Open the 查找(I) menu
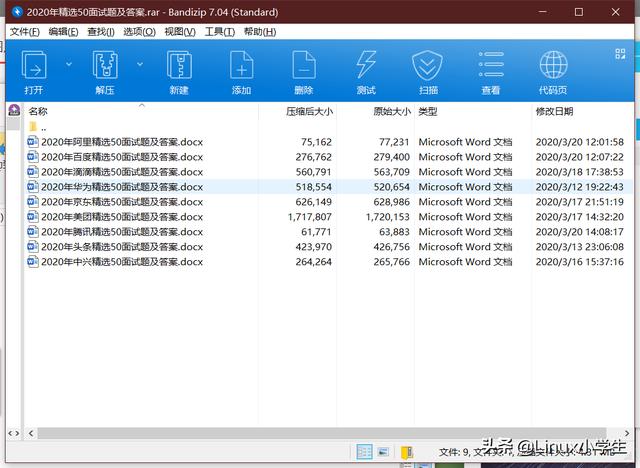Image resolution: width=640 pixels, height=468 pixels. pyautogui.click(x=101, y=32)
